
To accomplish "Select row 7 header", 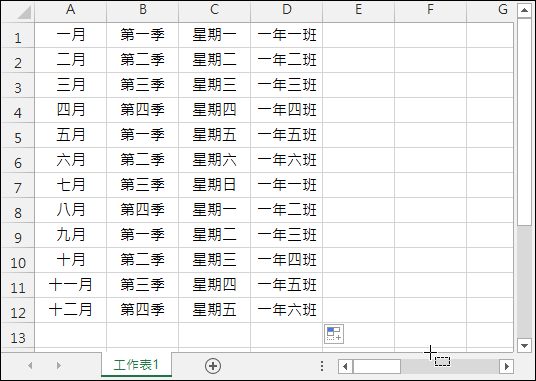I will pyautogui.click(x=18, y=185).
